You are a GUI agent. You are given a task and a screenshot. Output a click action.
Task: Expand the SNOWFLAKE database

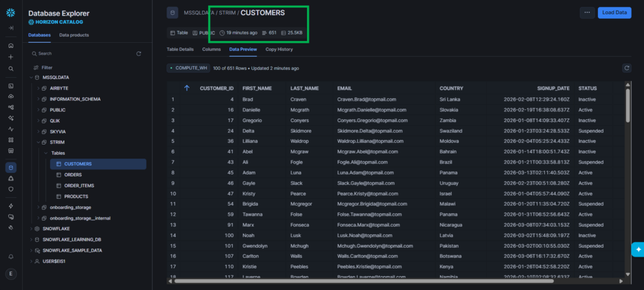31,228
